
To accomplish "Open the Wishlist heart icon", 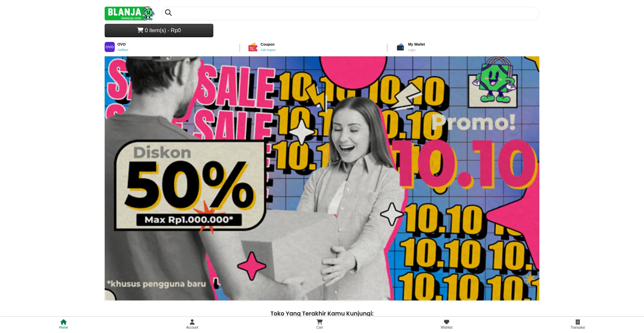I will (x=446, y=322).
